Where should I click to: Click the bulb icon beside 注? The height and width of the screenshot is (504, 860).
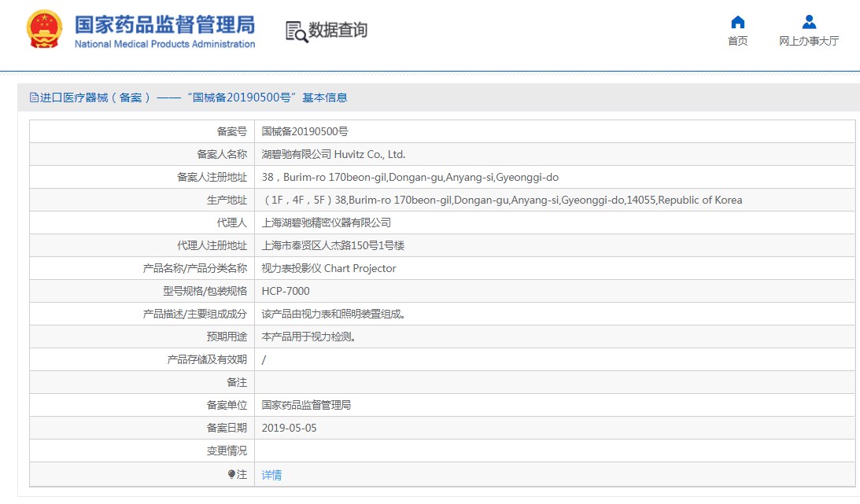pos(231,474)
